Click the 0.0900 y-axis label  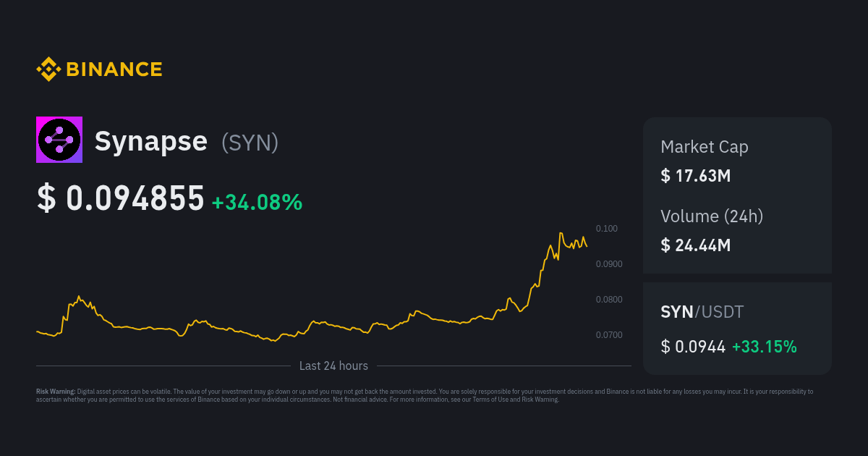[x=608, y=264]
